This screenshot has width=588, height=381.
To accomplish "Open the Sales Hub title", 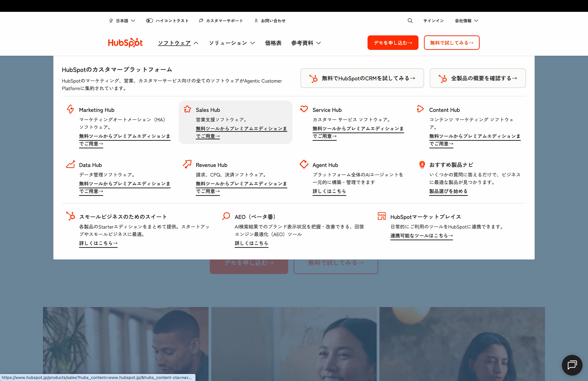I will tap(208, 110).
